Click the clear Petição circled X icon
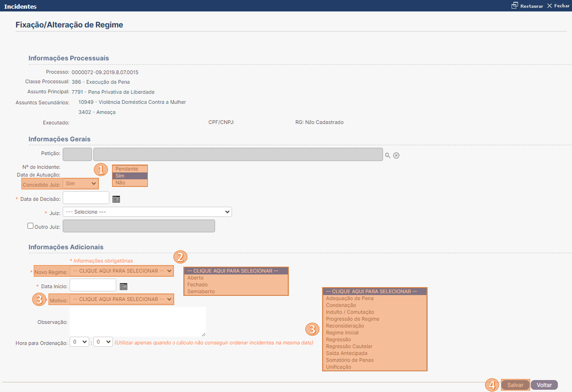The height and width of the screenshot is (392, 572). pyautogui.click(x=396, y=156)
